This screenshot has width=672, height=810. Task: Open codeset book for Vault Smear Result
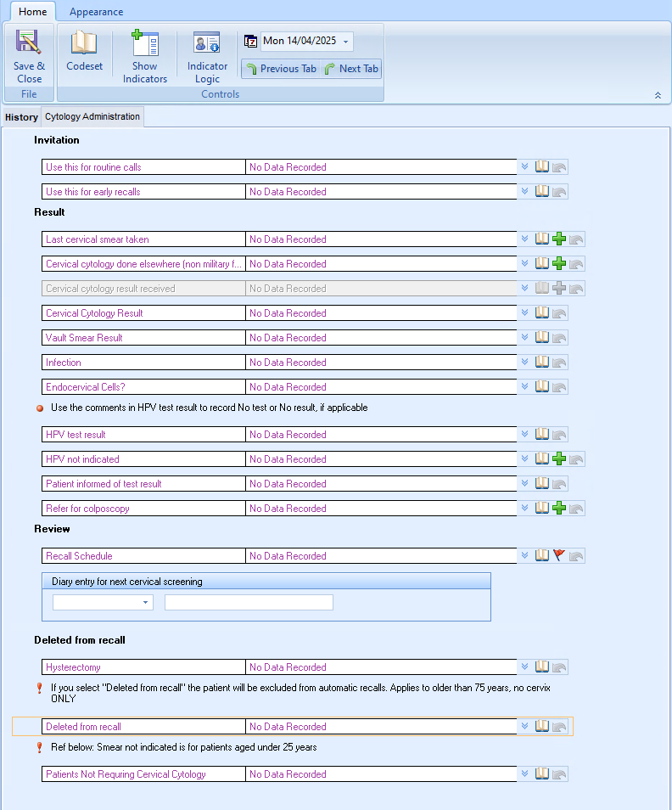542,338
